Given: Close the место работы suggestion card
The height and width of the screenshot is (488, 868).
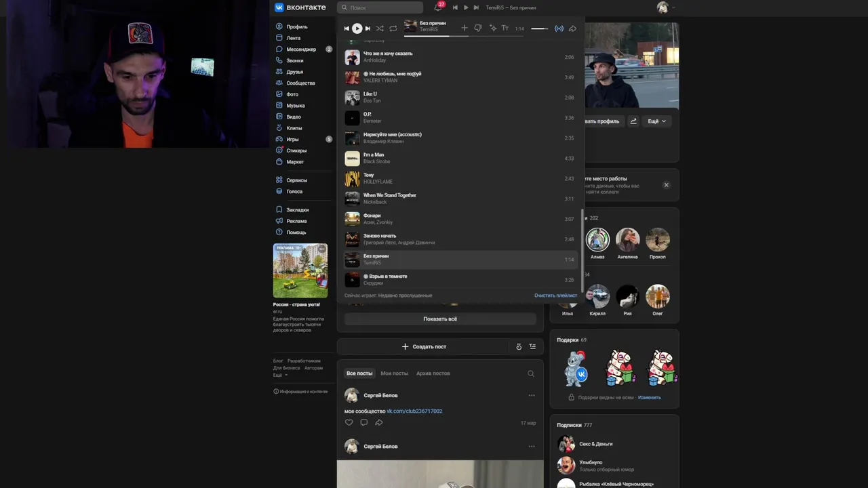Looking at the screenshot, I should click(666, 185).
